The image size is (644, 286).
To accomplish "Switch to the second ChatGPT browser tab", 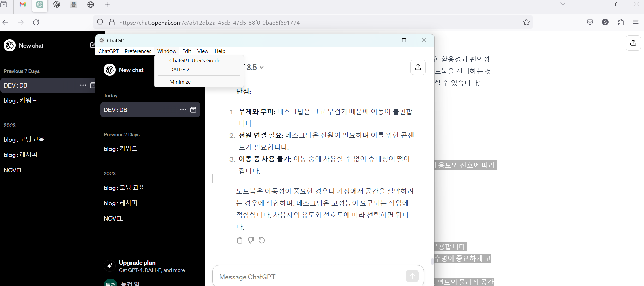I will click(x=57, y=5).
